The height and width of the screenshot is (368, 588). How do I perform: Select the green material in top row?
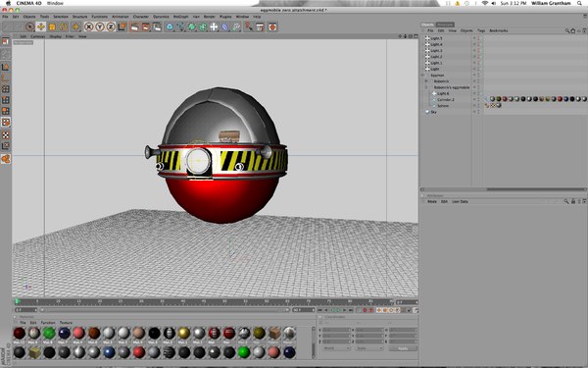click(x=49, y=333)
